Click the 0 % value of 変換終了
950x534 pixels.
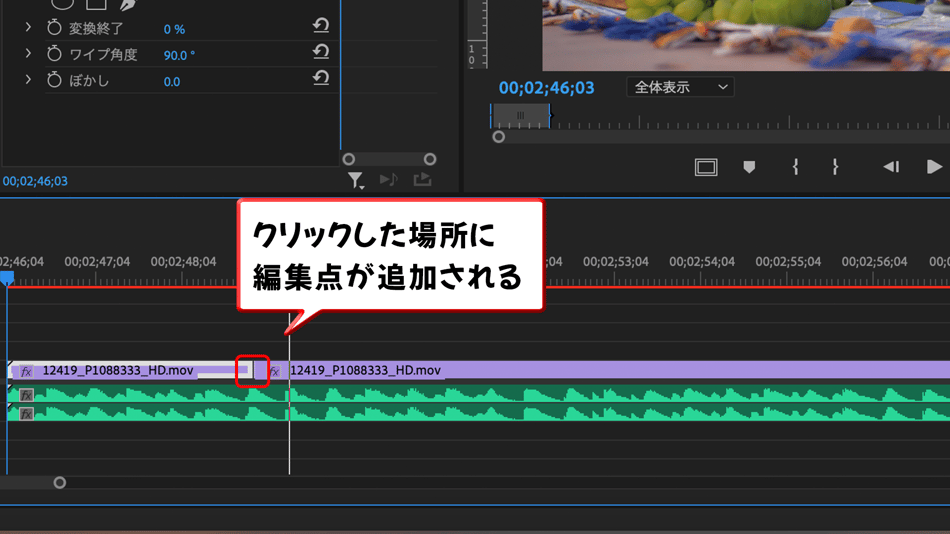point(174,29)
